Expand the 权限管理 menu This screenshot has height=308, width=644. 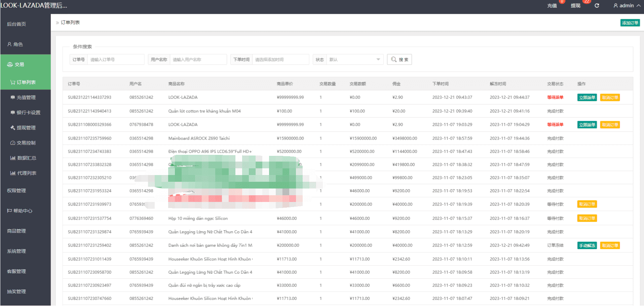[x=16, y=191]
